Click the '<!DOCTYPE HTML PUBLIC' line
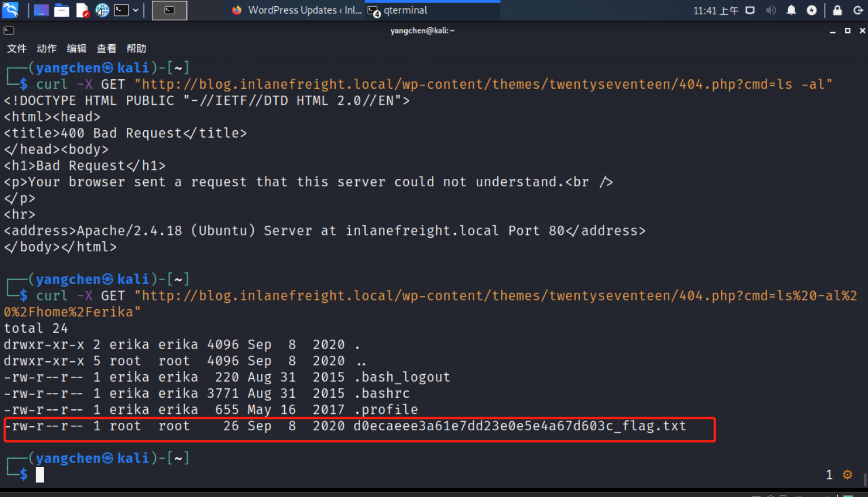Image resolution: width=868 pixels, height=497 pixels. tap(207, 101)
